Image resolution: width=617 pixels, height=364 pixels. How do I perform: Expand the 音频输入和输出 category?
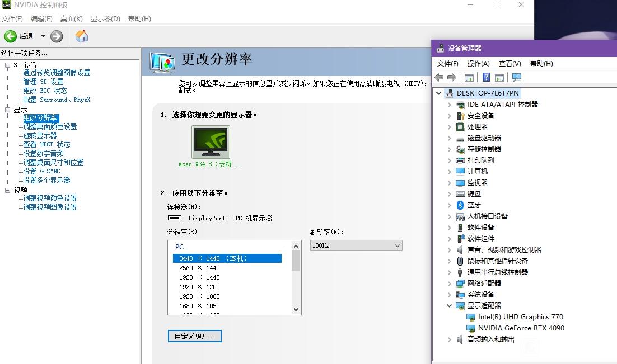[x=450, y=339]
